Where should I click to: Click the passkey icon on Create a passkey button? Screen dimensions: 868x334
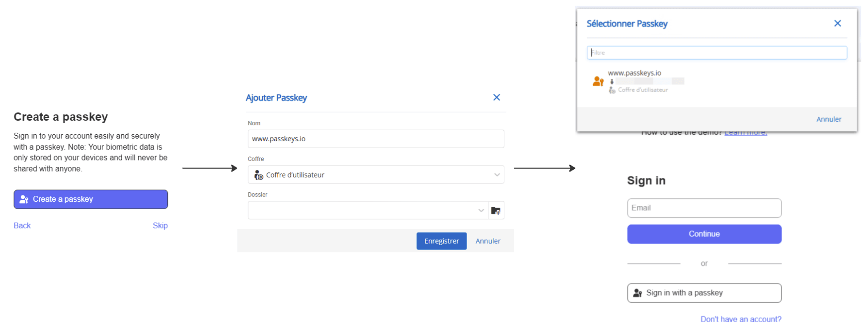[24, 199]
